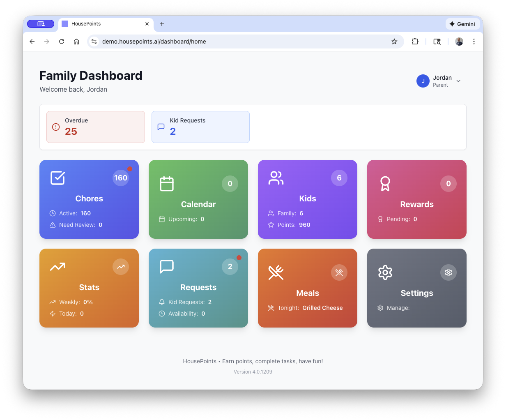Open the Gemini button

pyautogui.click(x=462, y=24)
